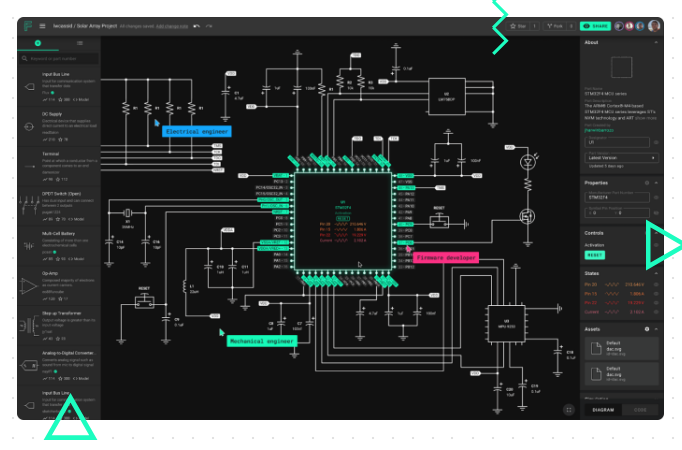The image size is (682, 450).
Task: Select the add-part tab in library panel
Action: pos(38,44)
